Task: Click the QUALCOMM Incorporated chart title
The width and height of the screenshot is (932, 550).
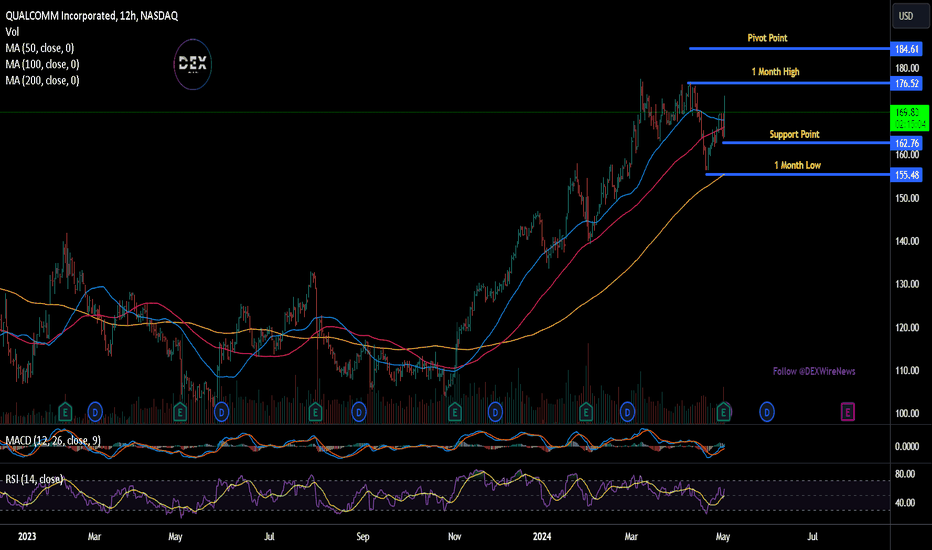Action: point(92,16)
